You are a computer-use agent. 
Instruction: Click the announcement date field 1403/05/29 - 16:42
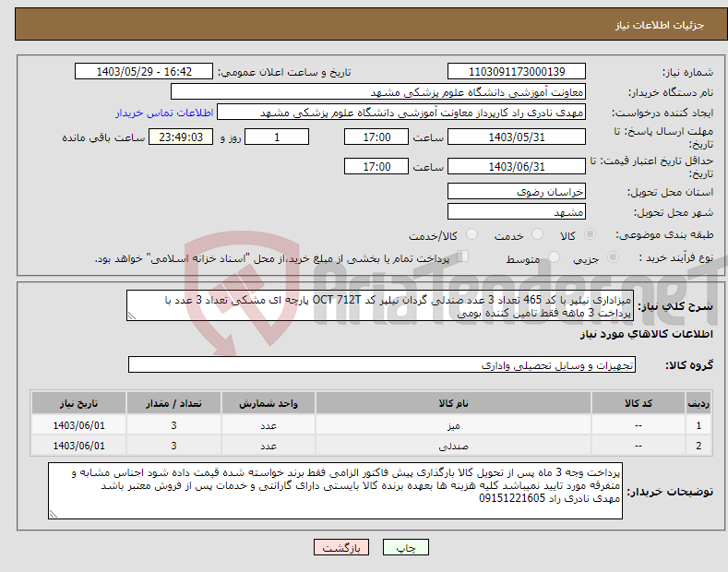click(x=144, y=72)
